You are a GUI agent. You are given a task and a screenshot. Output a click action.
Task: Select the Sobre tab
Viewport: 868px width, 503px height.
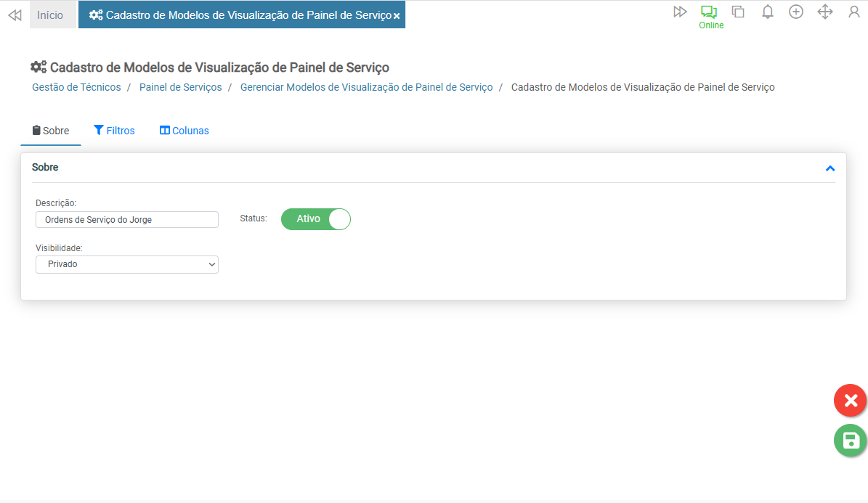tap(51, 131)
